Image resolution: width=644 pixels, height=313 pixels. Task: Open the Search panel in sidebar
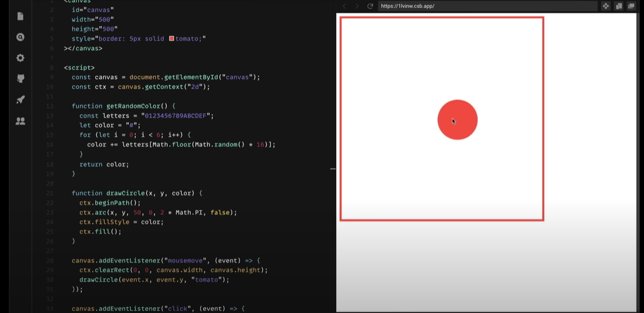pos(20,37)
